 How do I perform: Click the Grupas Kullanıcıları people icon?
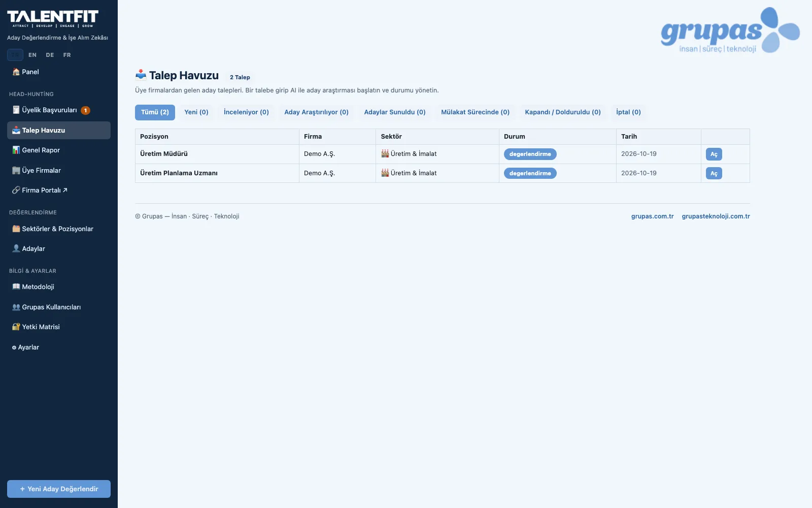click(x=16, y=307)
